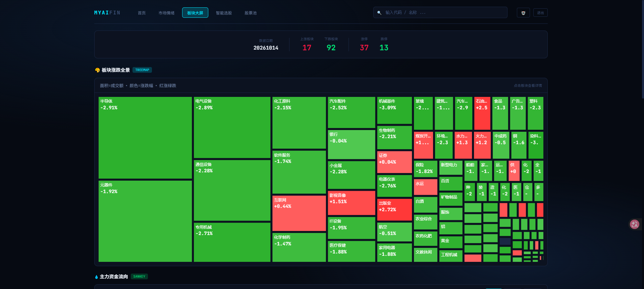644x289 pixels.
Task: Open the red 水运 sector block
Action: (x=426, y=187)
